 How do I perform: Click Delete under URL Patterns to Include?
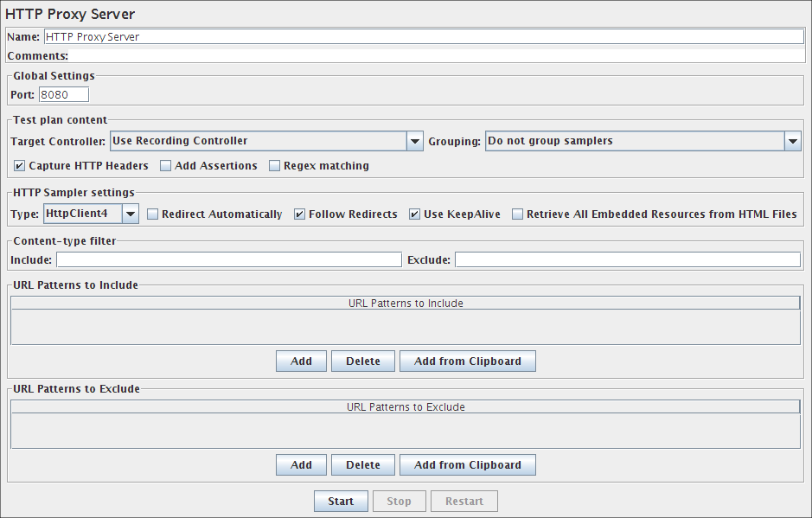coord(362,361)
